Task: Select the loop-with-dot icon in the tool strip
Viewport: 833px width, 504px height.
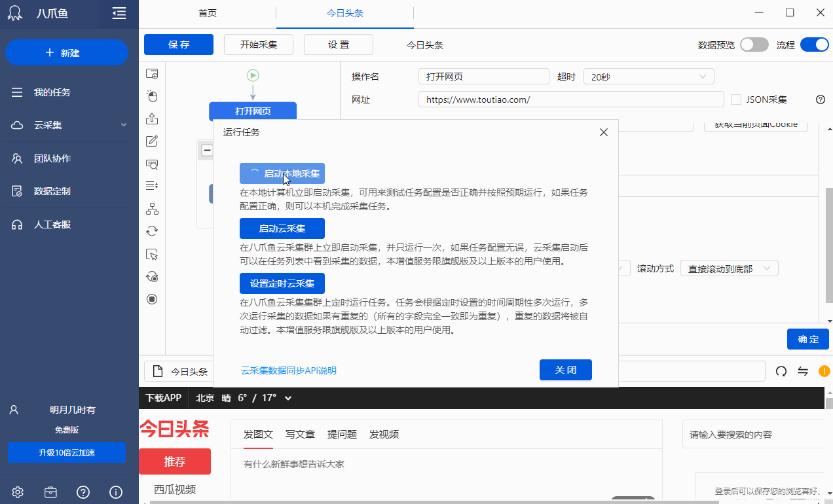Action: pyautogui.click(x=152, y=276)
